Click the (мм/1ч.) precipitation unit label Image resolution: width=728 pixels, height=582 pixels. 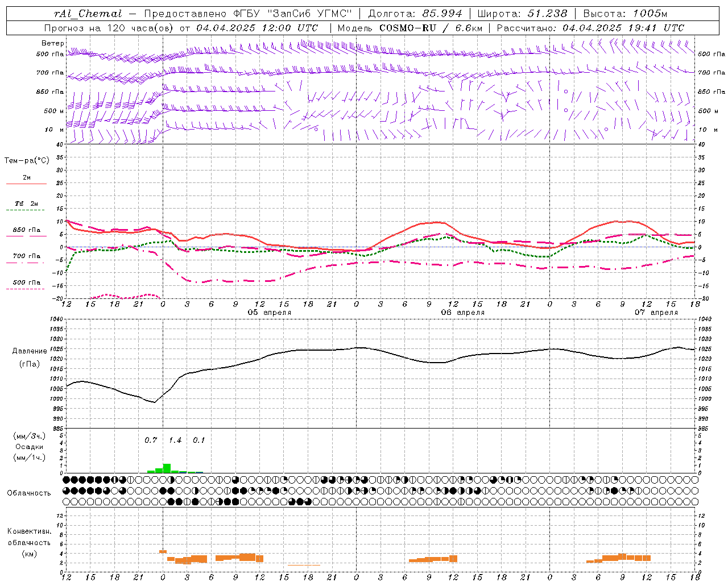(28, 457)
